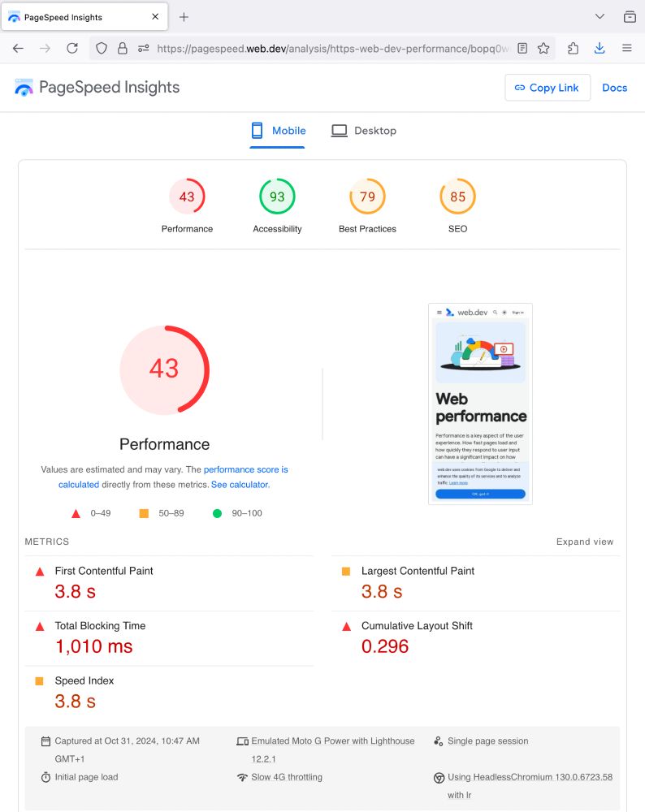Click the Cumulative Layout Shift metric label
The image size is (645, 812).
[417, 625]
